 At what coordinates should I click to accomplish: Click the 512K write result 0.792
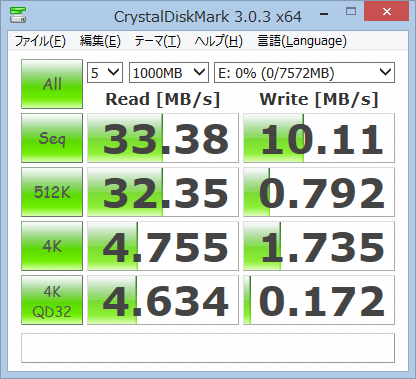(x=319, y=192)
